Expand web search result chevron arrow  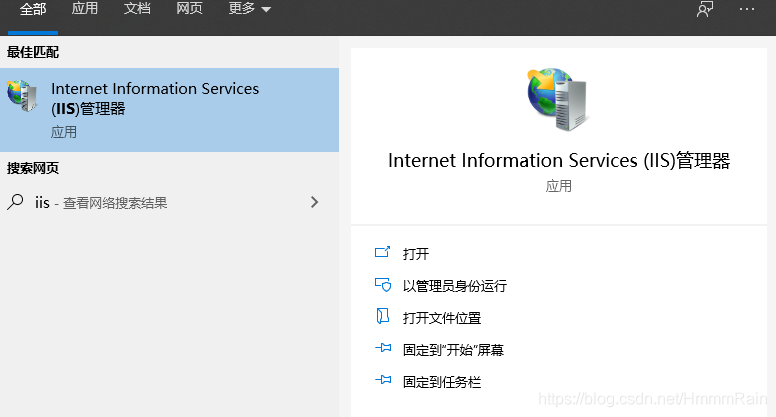point(314,202)
